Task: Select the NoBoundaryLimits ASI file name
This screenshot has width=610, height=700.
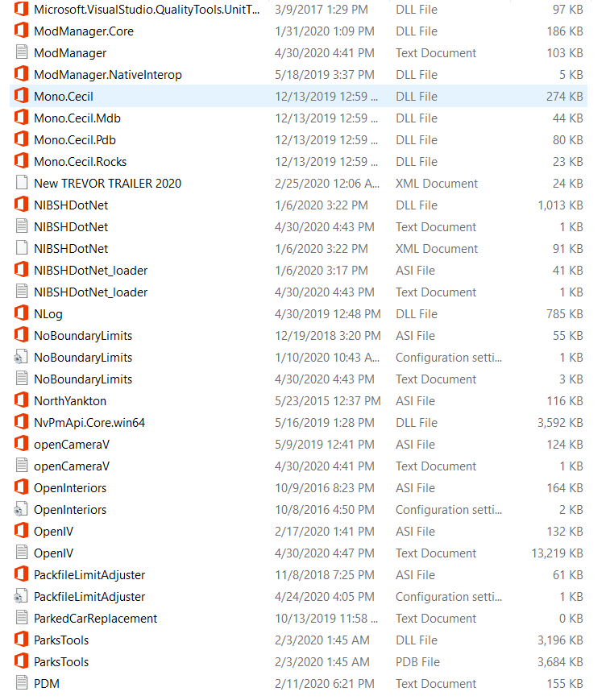Action: click(83, 335)
